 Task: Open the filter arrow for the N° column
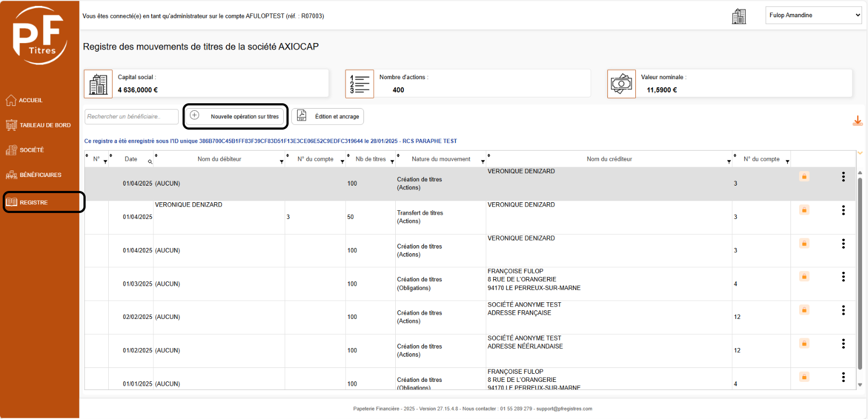pyautogui.click(x=106, y=161)
